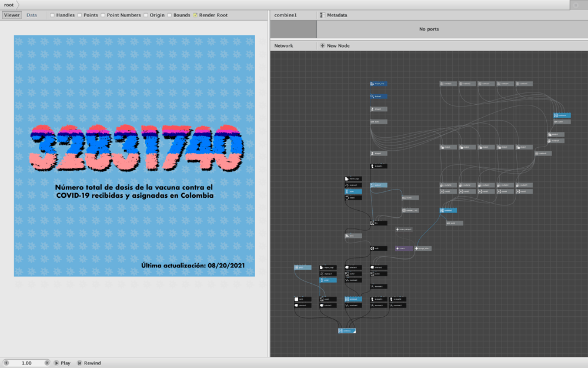
Task: Select the round5 node
Action: pyautogui.click(x=524, y=191)
